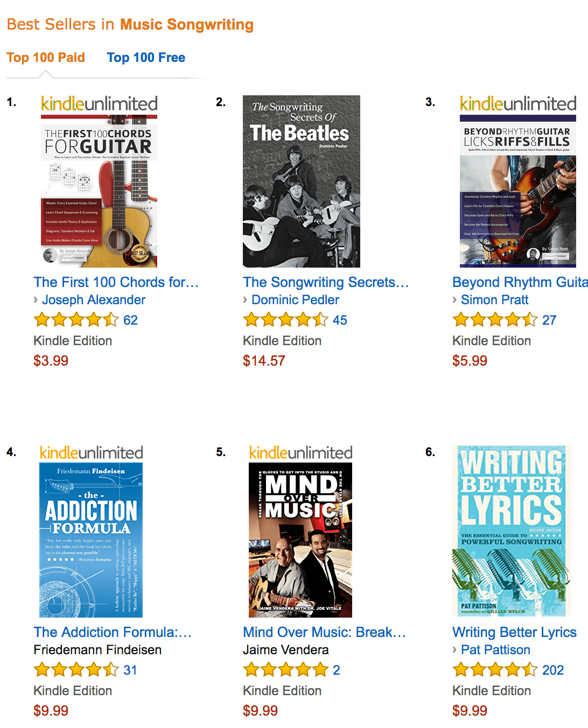Click the Writing Better Lyrics cover

pos(511,531)
